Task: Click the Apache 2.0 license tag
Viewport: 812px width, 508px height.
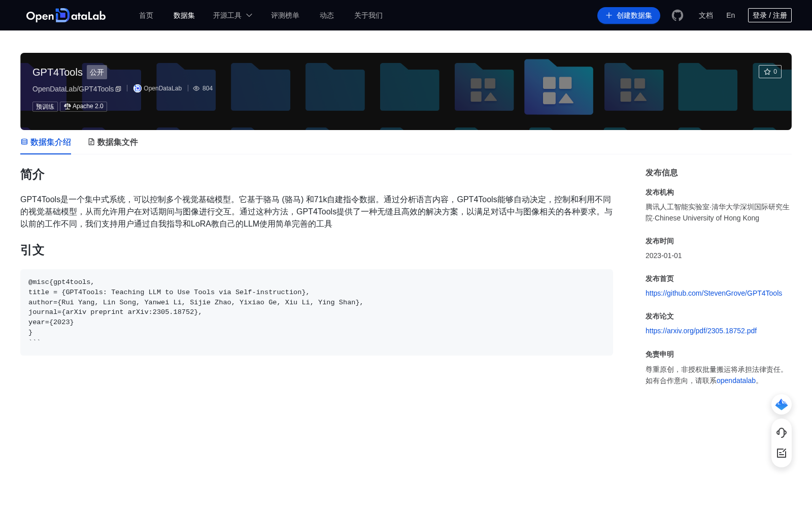Action: click(83, 107)
